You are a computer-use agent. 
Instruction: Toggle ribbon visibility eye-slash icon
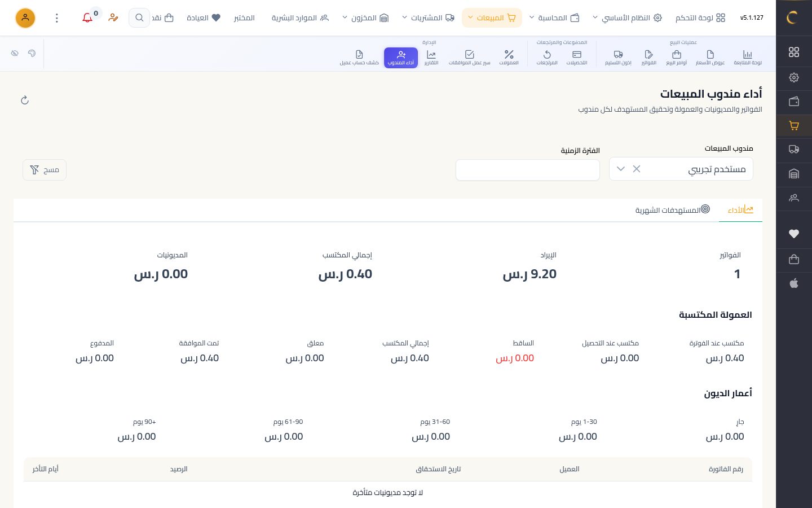pyautogui.click(x=15, y=53)
